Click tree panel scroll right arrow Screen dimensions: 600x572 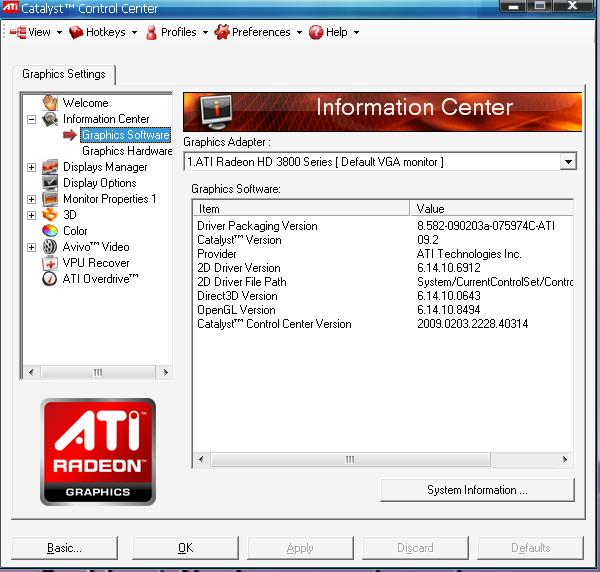(165, 372)
